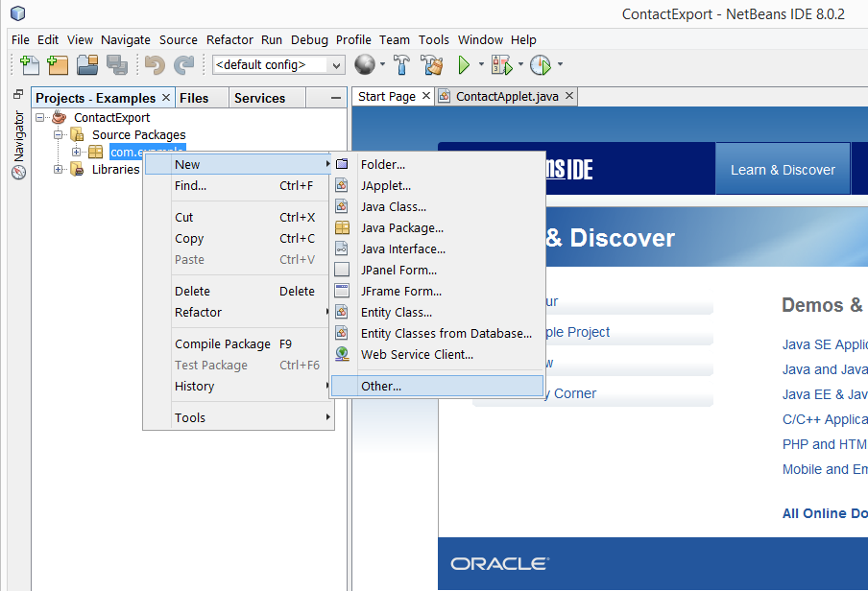
Task: Run the project with the green arrow
Action: pos(464,65)
